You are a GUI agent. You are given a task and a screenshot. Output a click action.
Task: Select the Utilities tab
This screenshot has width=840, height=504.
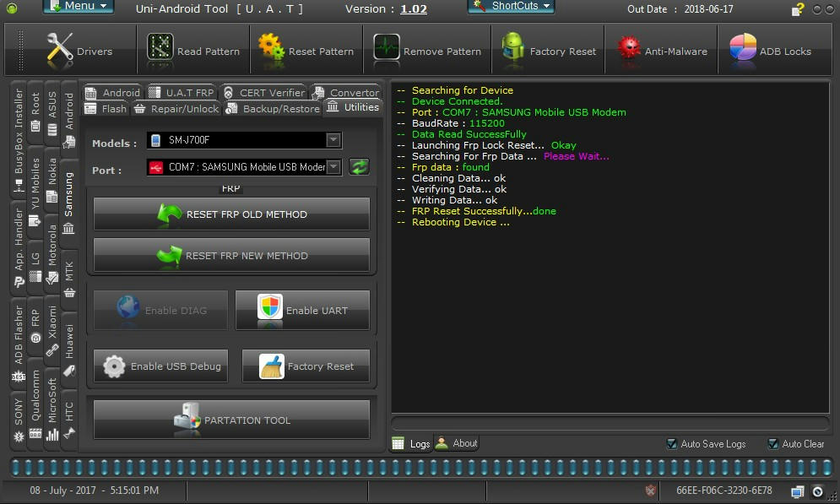pos(353,107)
